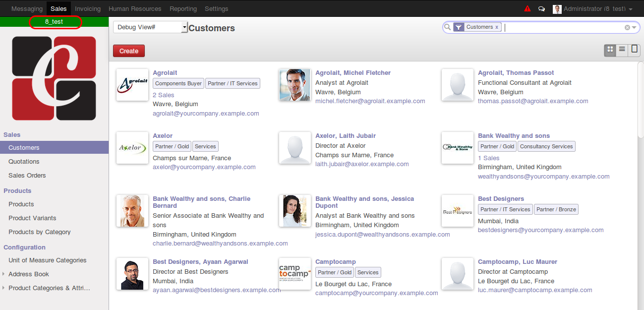Email agrolait@yourcompany.example.com

point(206,113)
